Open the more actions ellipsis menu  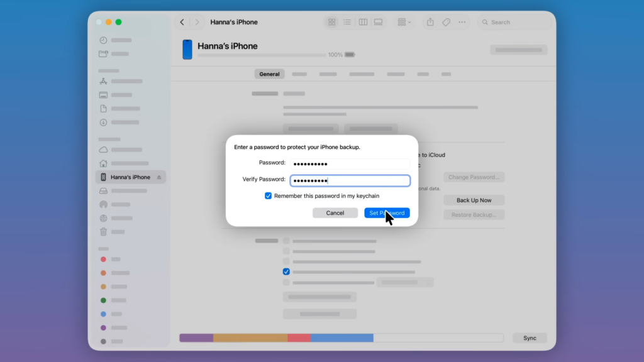click(462, 22)
